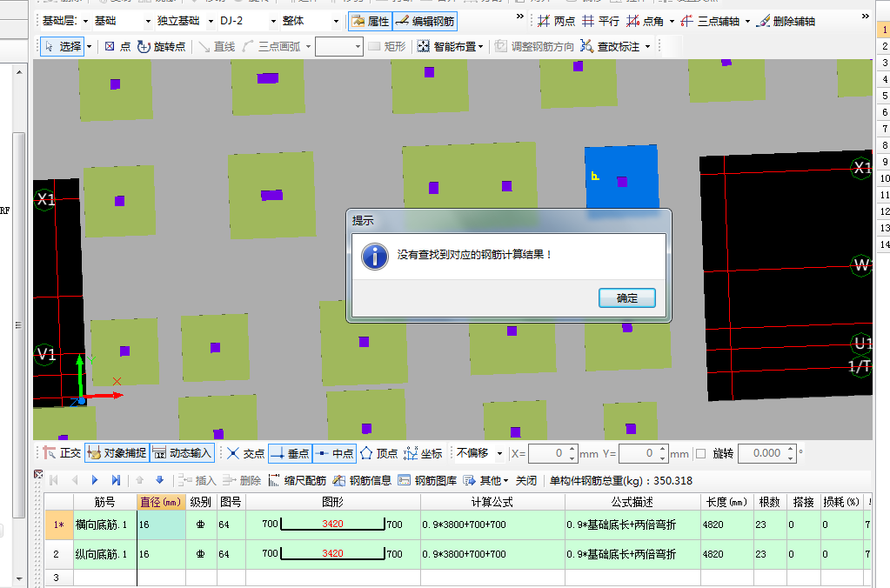Screen dimensions: 890x588
Task: Toggle 动态输入 dynamic input
Action: tap(182, 453)
